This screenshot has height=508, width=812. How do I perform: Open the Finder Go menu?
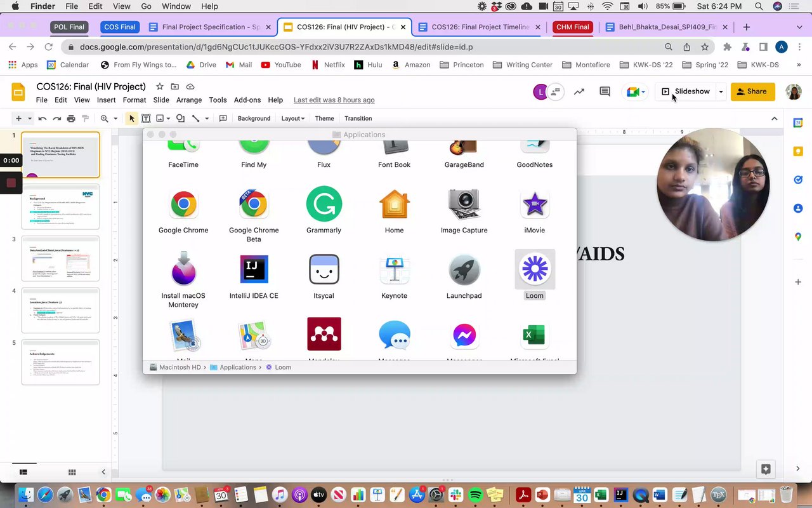click(146, 6)
